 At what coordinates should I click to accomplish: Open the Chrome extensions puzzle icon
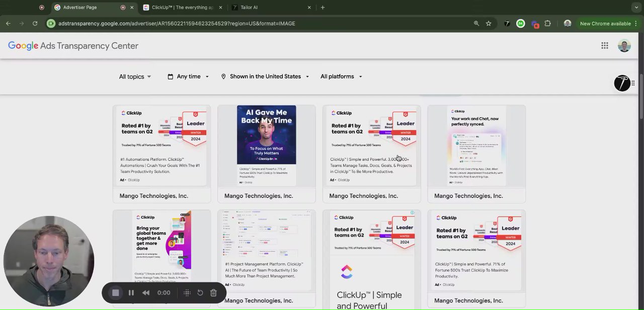(547, 23)
